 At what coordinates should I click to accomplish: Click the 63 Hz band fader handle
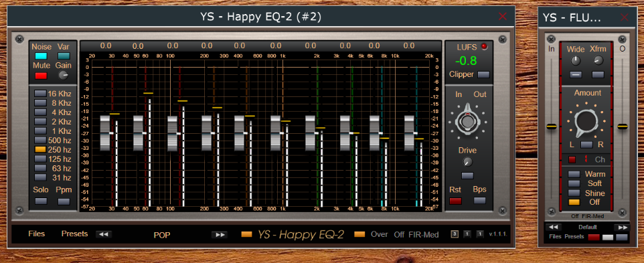click(139, 133)
